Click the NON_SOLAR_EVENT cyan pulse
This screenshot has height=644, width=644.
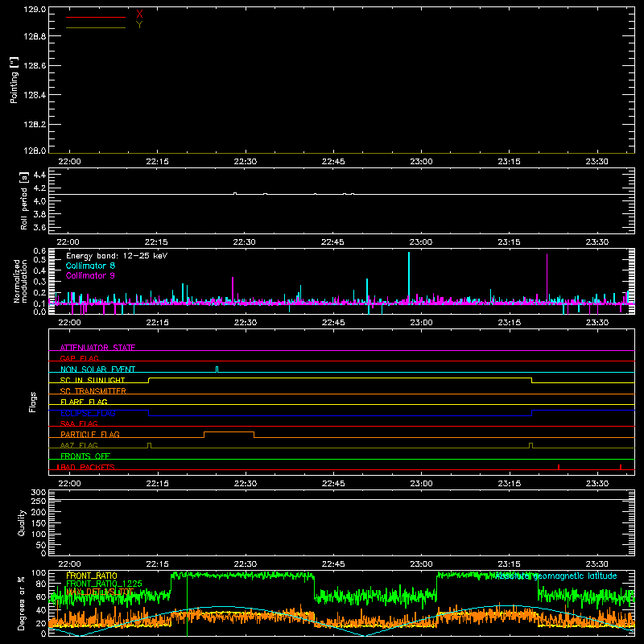click(217, 369)
